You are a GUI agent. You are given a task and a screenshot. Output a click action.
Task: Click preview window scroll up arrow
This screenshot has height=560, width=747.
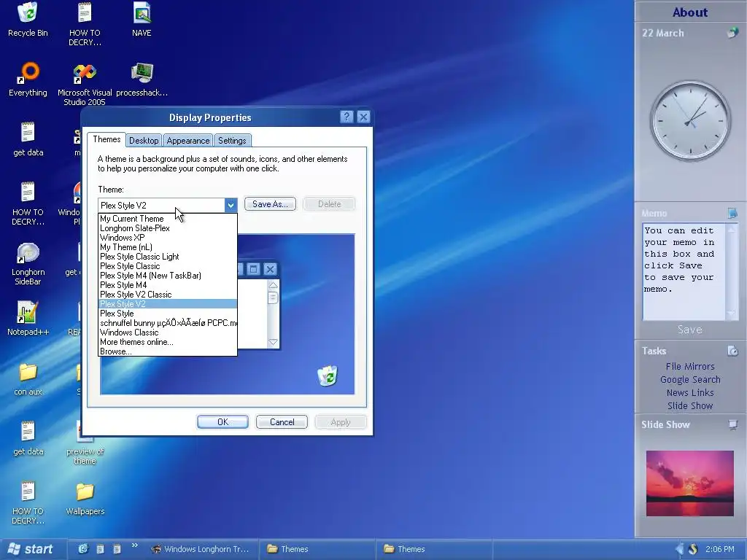[x=273, y=286]
